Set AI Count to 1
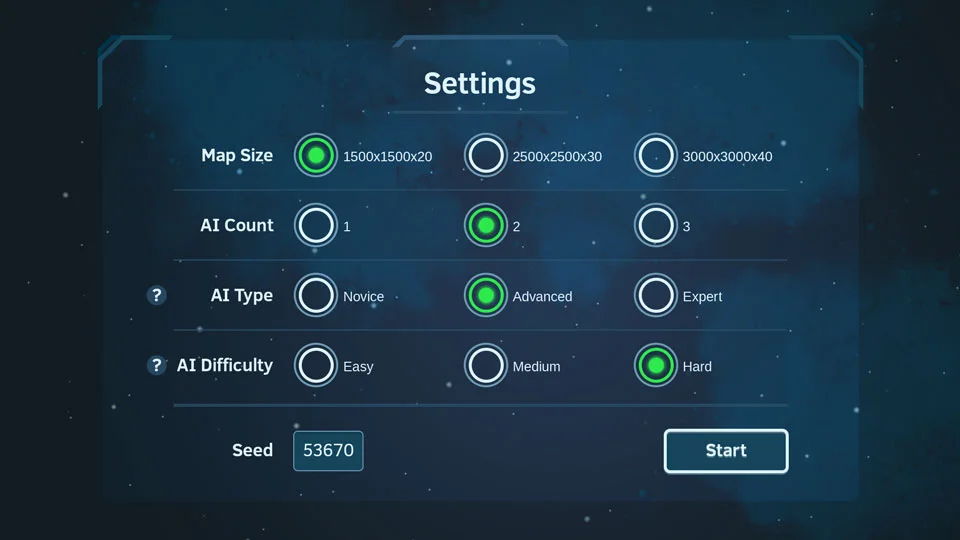The image size is (960, 540). (316, 226)
